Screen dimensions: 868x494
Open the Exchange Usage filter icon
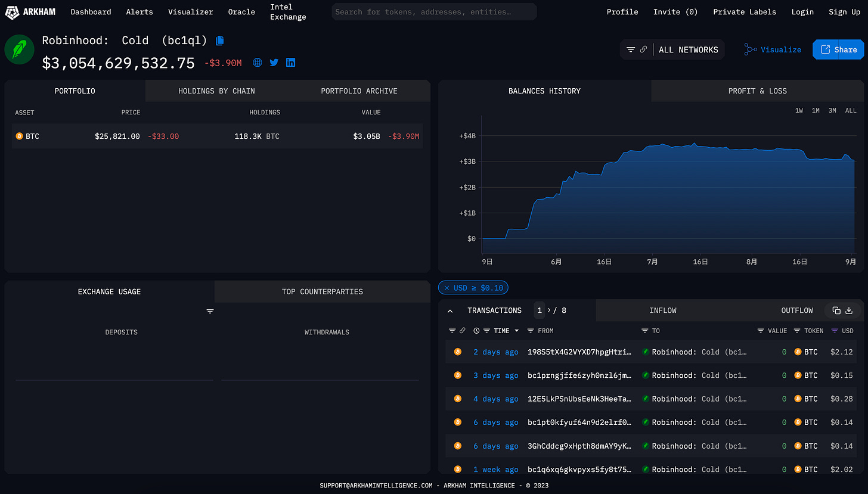(210, 312)
